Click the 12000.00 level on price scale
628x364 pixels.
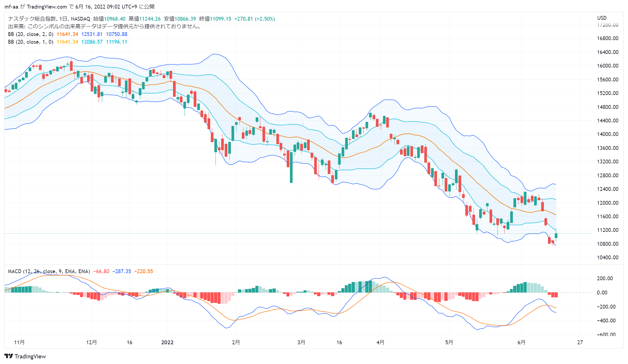608,203
